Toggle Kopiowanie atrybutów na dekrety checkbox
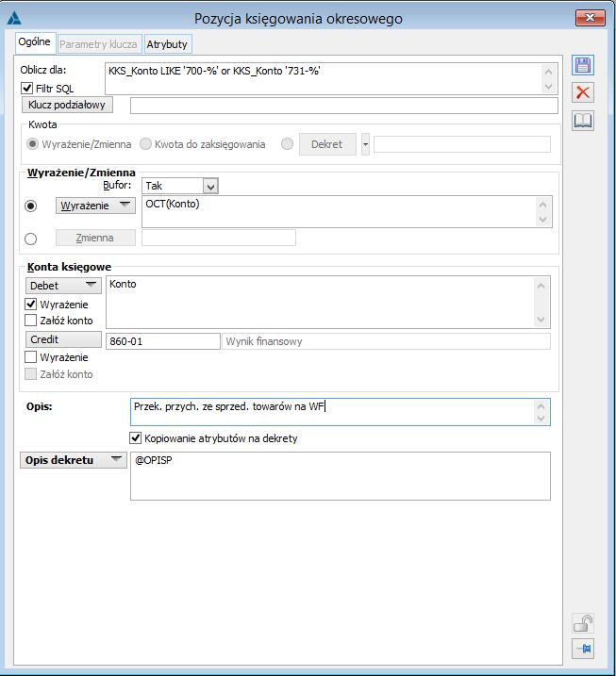616x676 pixels. (x=136, y=438)
